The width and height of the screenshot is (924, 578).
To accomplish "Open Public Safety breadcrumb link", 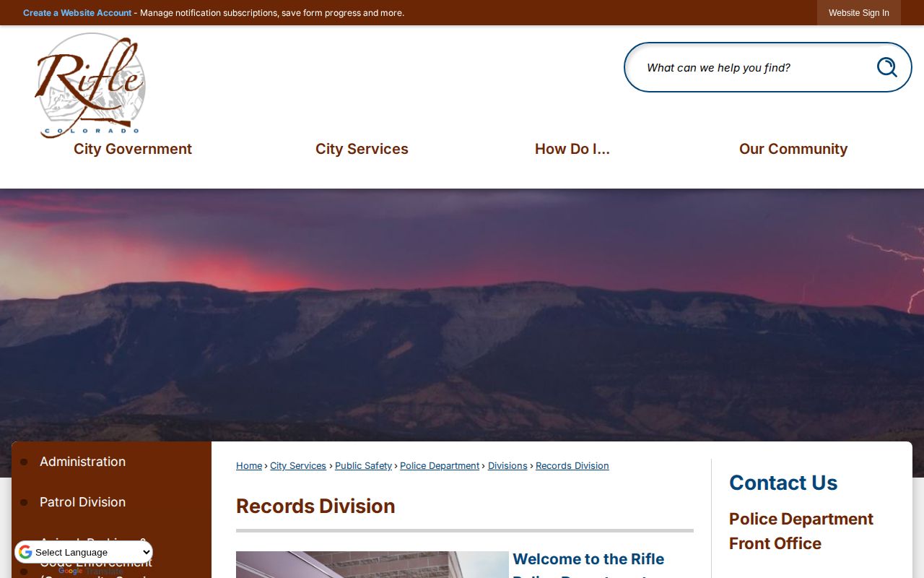I will click(363, 466).
